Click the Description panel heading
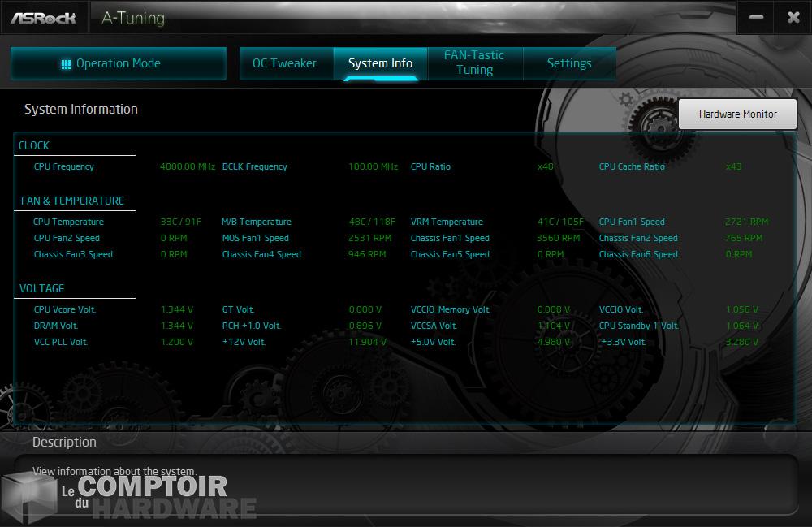The image size is (812, 527). pyautogui.click(x=64, y=443)
